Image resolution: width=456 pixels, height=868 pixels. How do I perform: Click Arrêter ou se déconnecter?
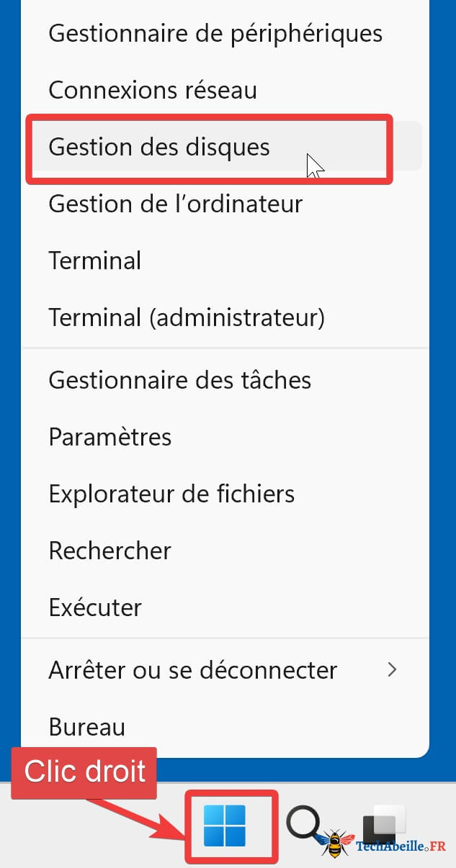point(192,670)
